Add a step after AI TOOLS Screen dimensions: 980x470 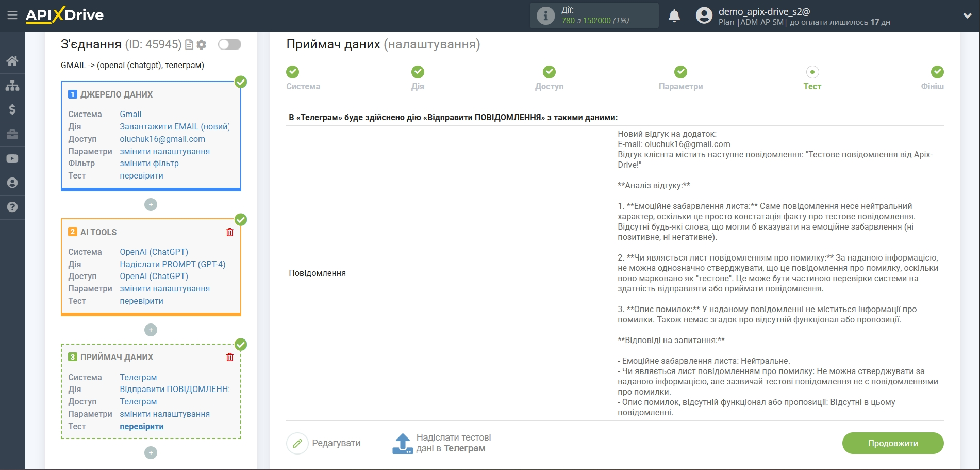(151, 330)
